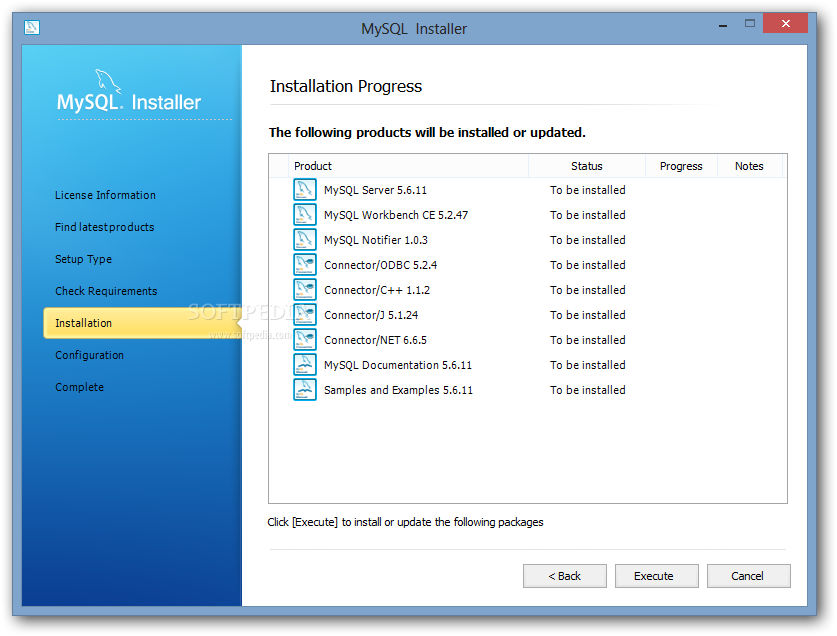Sort by the Status column header
Screen dimensions: 837x636
click(587, 166)
